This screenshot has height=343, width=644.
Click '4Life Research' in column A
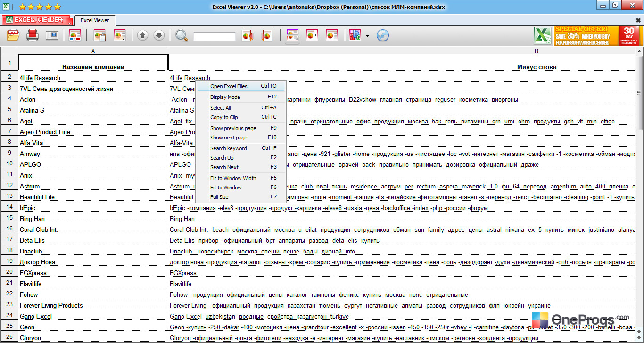pyautogui.click(x=93, y=77)
